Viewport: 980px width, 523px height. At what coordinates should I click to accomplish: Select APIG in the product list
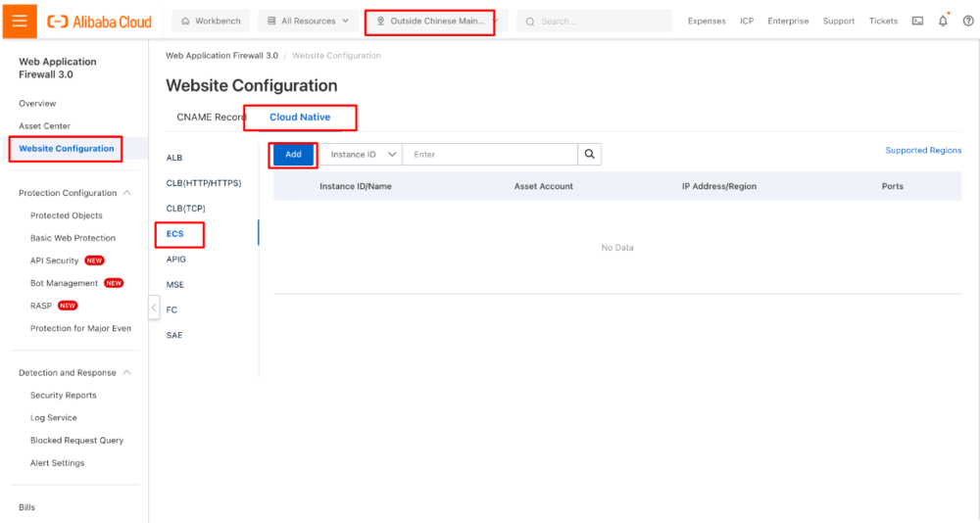(x=175, y=259)
